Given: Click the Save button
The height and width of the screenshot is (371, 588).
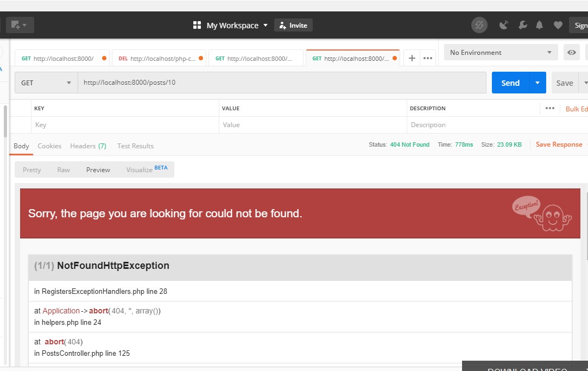Looking at the screenshot, I should coord(565,83).
